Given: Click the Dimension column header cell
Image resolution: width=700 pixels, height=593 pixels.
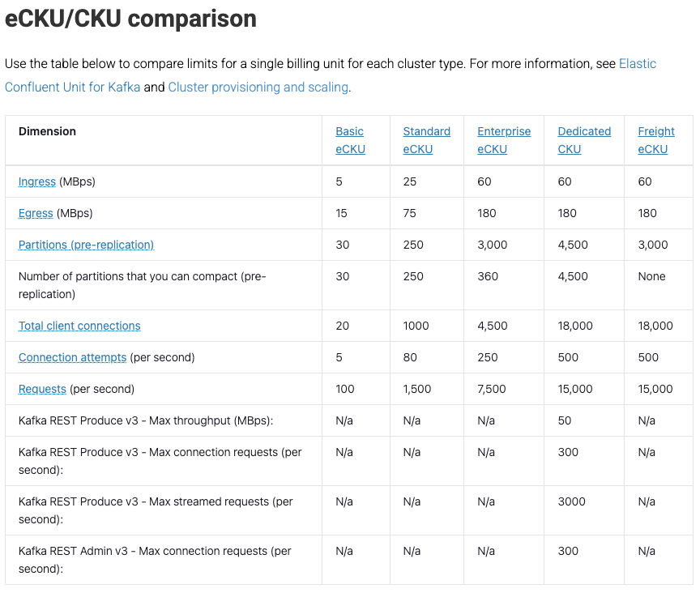Looking at the screenshot, I should tap(164, 141).
